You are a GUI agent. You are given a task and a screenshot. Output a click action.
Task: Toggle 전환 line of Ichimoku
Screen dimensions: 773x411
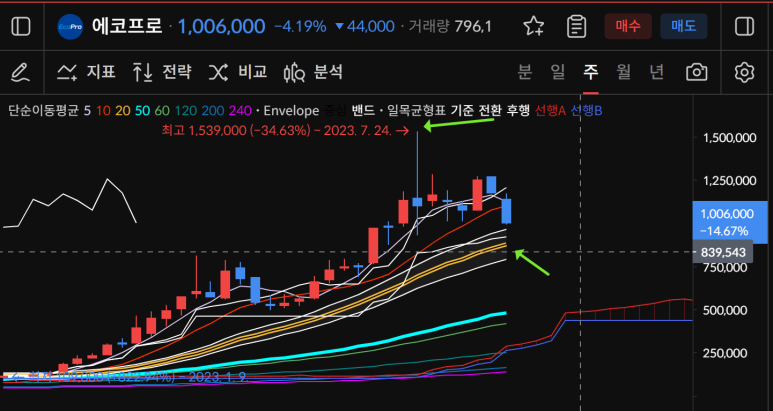point(491,111)
